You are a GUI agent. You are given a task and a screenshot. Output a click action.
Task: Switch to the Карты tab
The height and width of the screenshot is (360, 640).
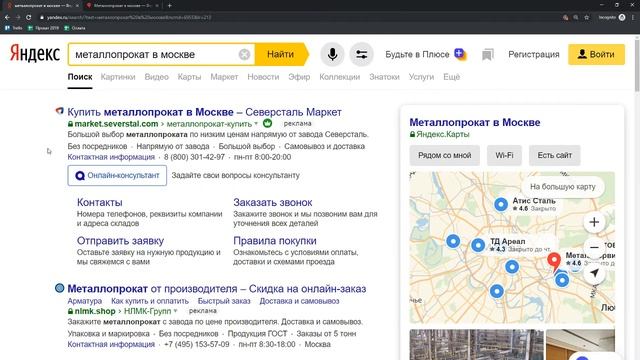pyautogui.click(x=189, y=77)
